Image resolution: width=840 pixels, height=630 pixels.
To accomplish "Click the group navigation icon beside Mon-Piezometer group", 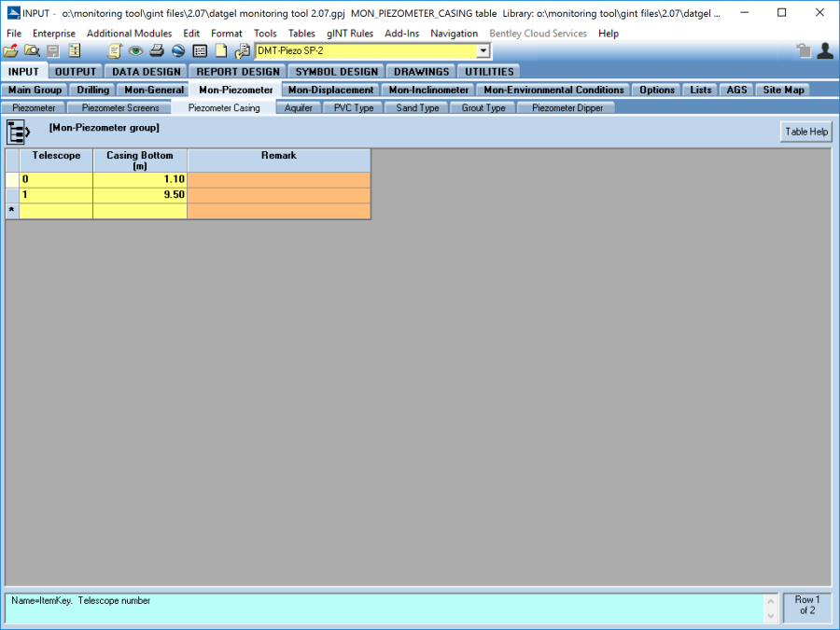I will pyautogui.click(x=17, y=132).
